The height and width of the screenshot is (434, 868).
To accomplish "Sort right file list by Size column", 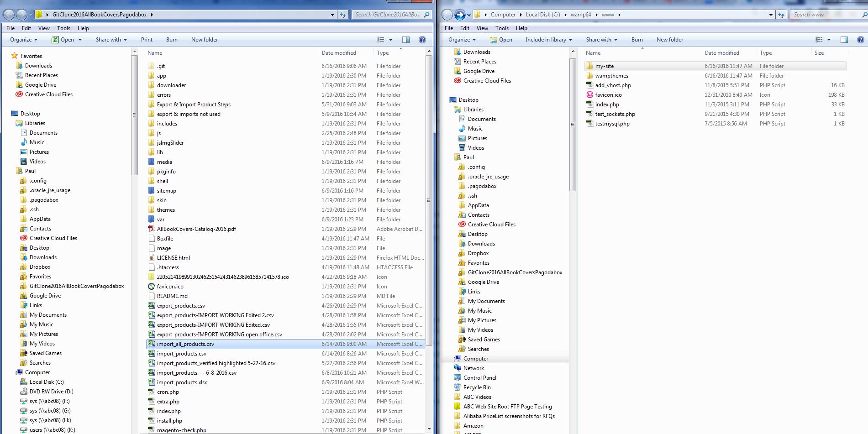I will [819, 53].
